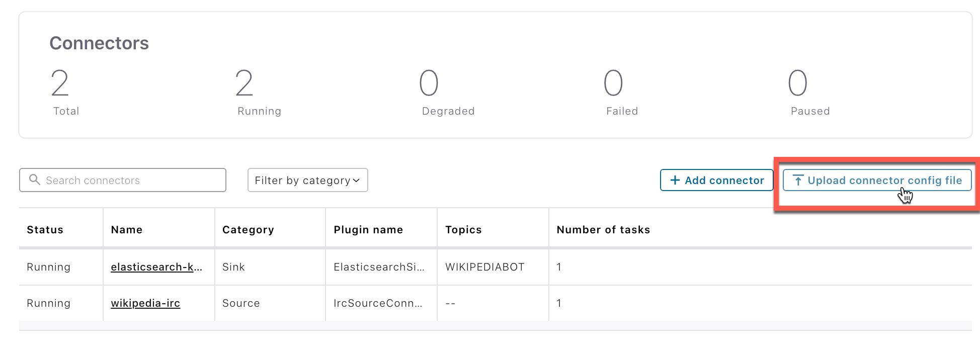Open the wikipedia-irc connector link
The image size is (980, 354).
click(145, 303)
